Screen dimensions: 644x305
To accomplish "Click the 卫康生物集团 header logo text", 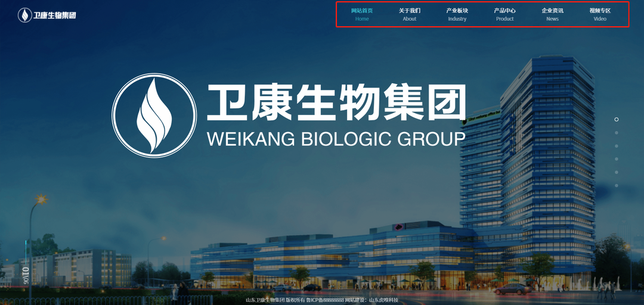I will point(55,15).
